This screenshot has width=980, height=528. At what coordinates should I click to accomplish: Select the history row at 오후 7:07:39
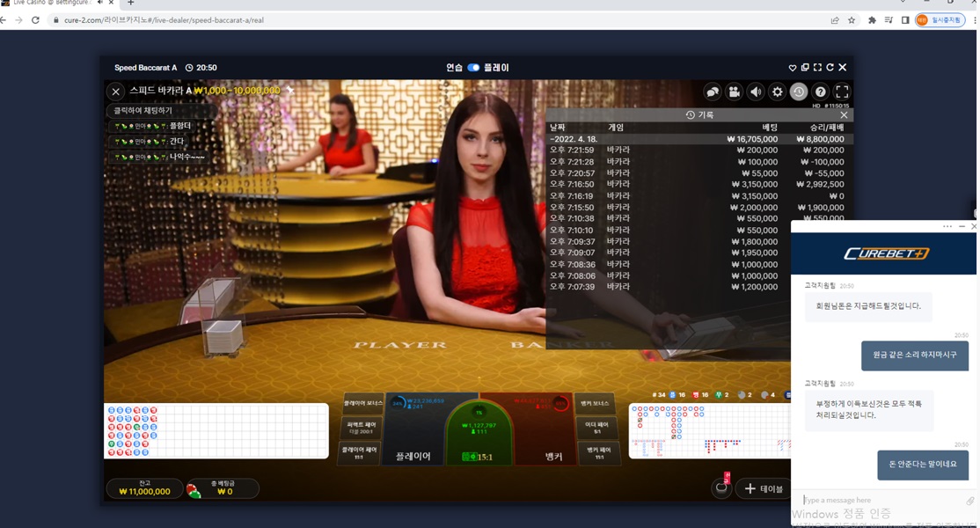(x=669, y=287)
